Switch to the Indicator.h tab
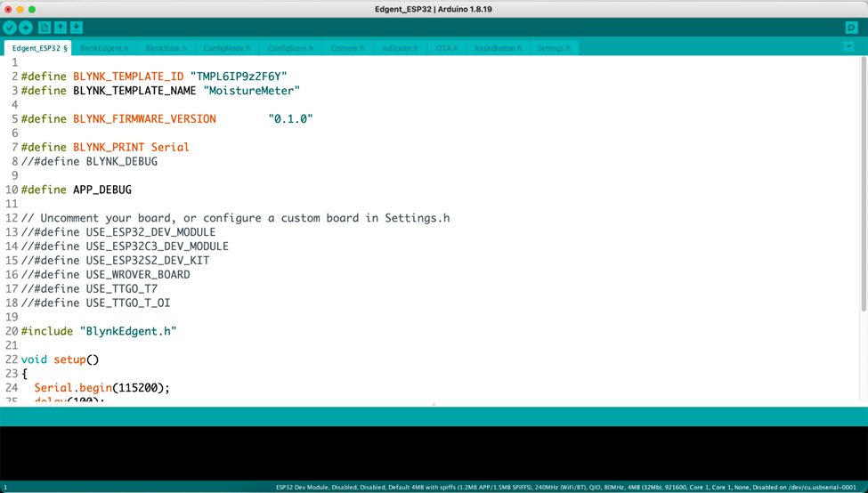The height and width of the screenshot is (493, 868). click(x=400, y=48)
